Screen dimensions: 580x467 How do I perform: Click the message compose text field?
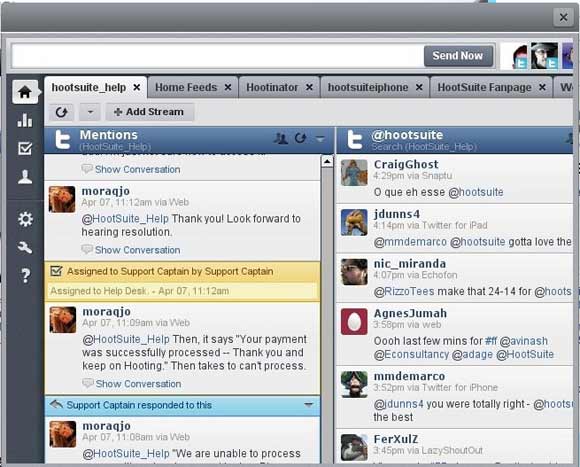218,56
